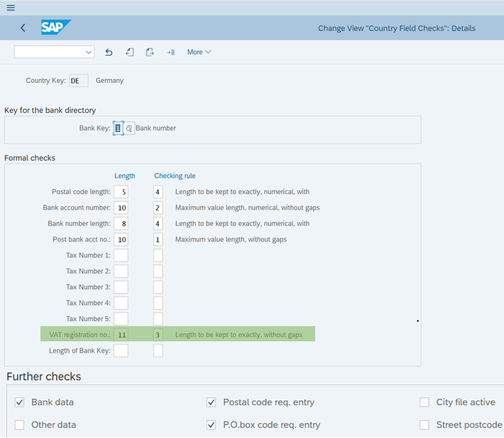The image size is (504, 438).
Task: Uncheck the Bank data checkbox
Action: click(20, 403)
